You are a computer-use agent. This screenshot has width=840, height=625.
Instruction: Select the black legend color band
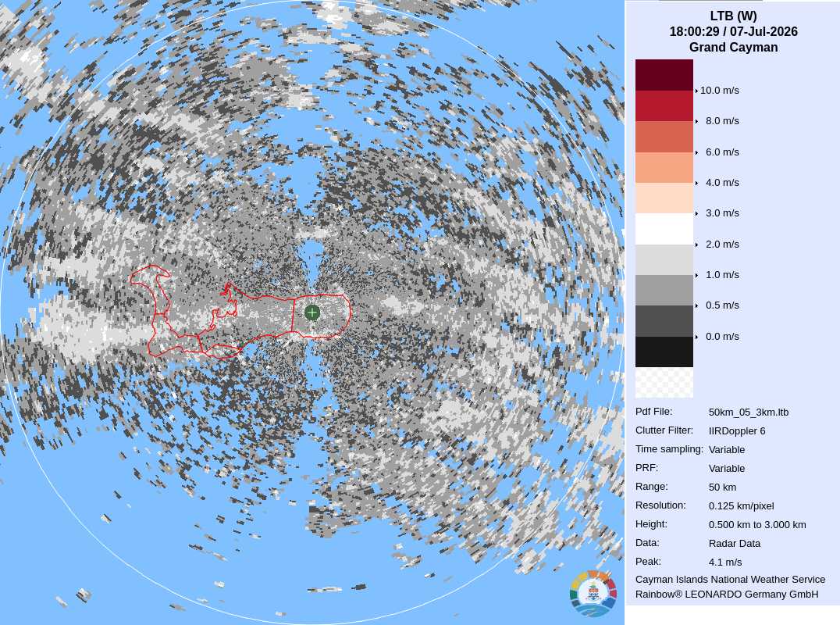tap(664, 352)
